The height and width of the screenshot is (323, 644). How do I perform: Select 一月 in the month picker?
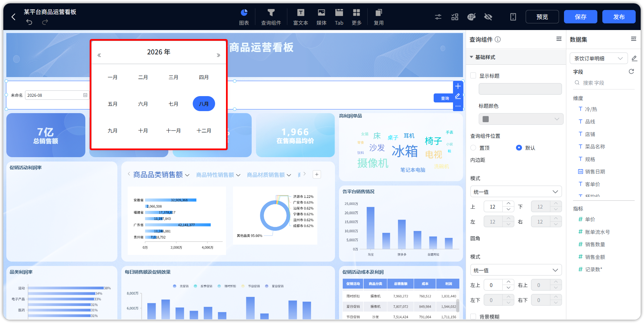click(x=113, y=77)
